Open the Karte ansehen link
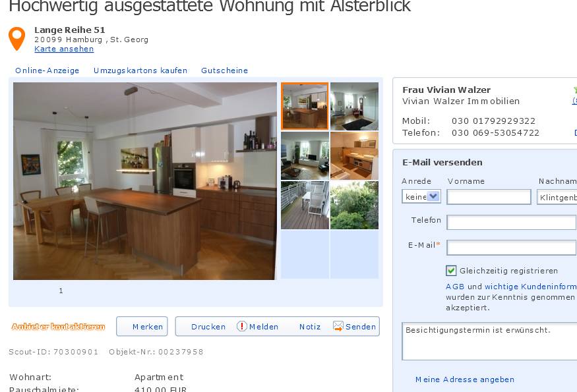Screen dimensions: 577x392 click(x=64, y=49)
